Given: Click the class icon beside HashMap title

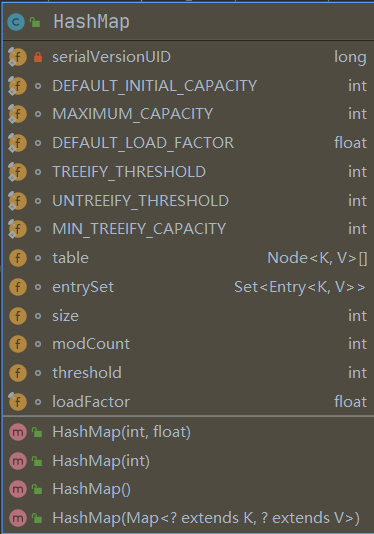Looking at the screenshot, I should pos(16,22).
